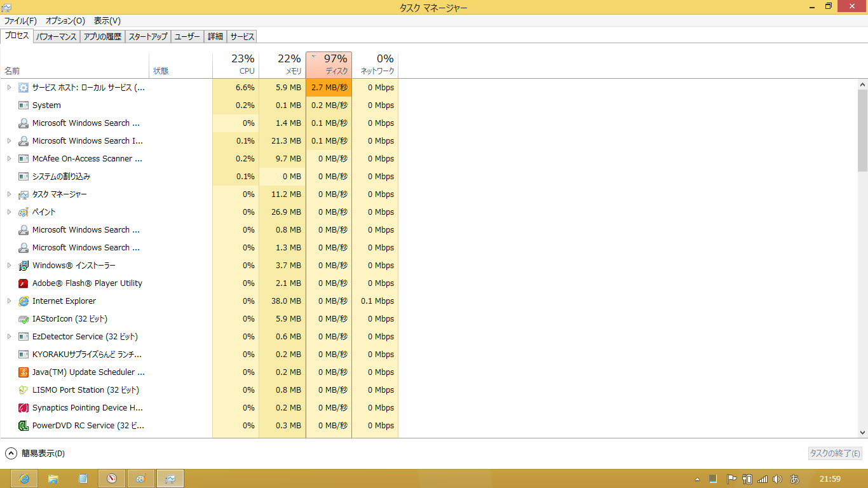Open Action Center flag in system tray
This screenshot has width=868, height=488.
pos(731,479)
